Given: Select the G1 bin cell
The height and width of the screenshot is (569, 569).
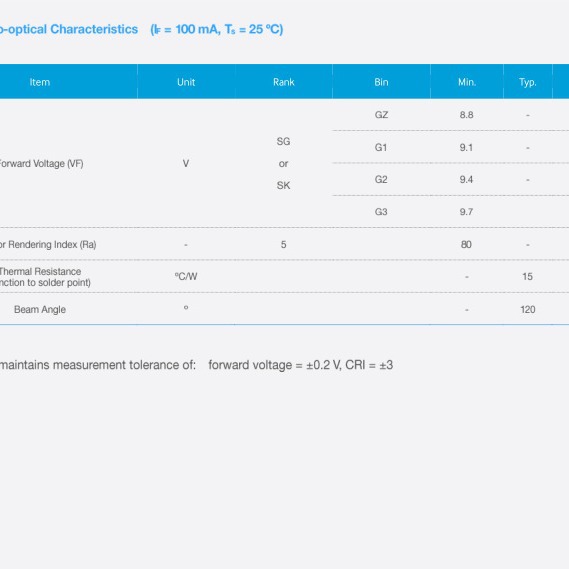Looking at the screenshot, I should (381, 147).
